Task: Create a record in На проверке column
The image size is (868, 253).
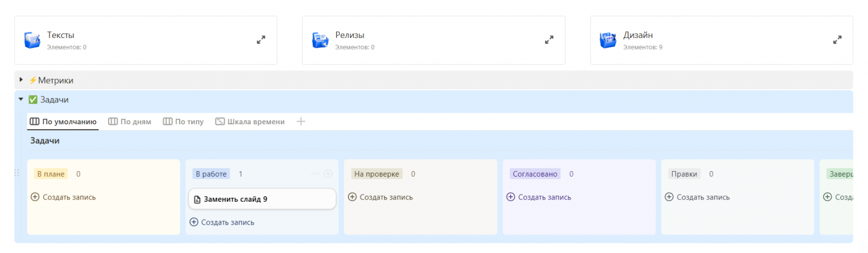Action: [x=381, y=197]
